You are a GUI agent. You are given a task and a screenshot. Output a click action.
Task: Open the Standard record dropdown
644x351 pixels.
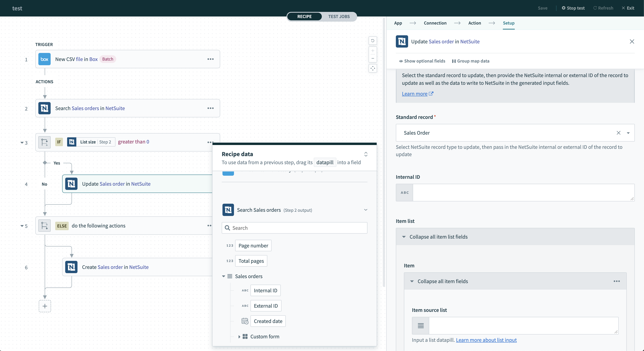(628, 133)
